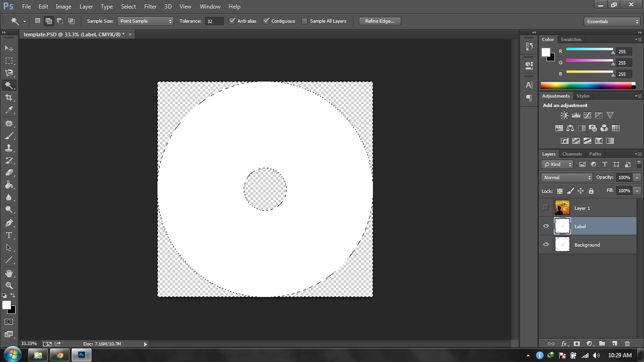Select the Zoom tool
Viewport: 644px width, 362px height.
click(x=8, y=286)
